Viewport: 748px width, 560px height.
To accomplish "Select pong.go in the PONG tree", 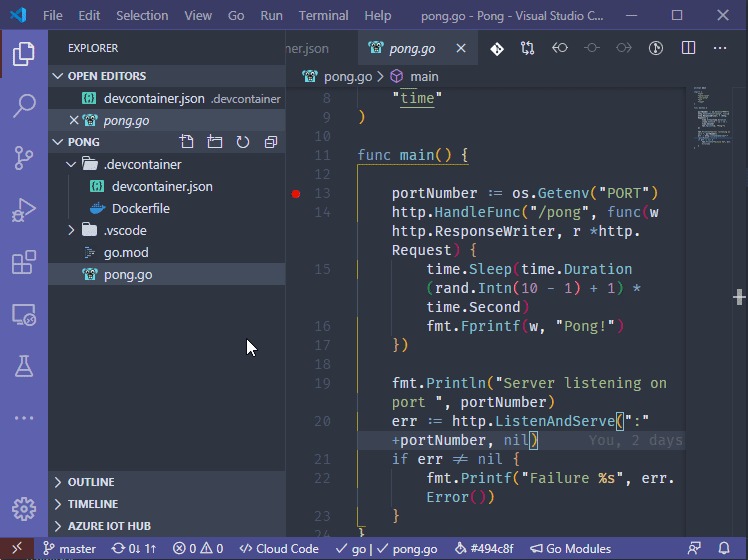I will tap(167, 274).
